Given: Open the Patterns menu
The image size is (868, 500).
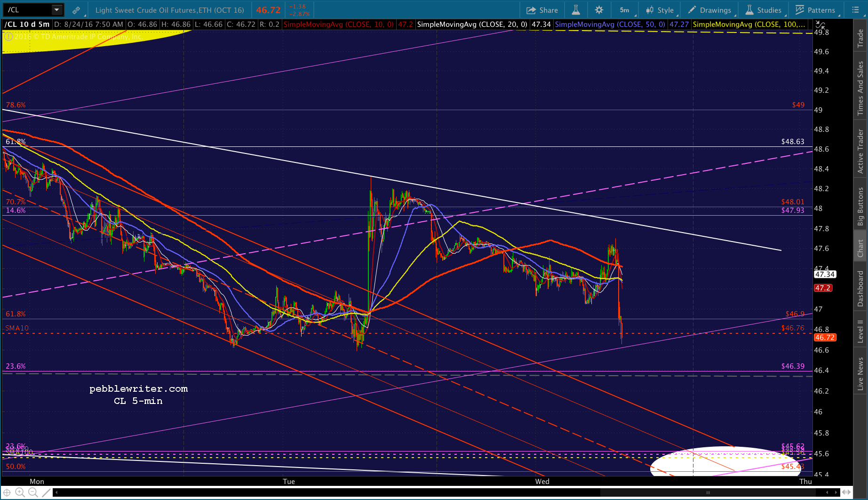Looking at the screenshot, I should click(816, 10).
